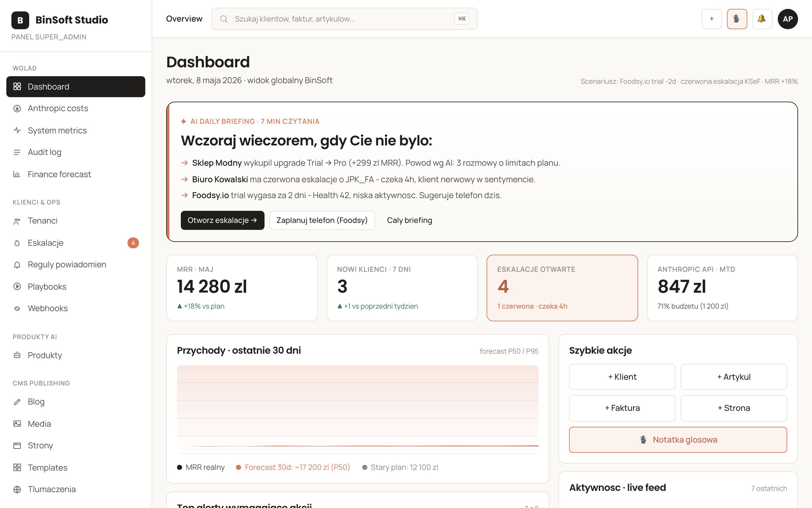Viewport: 812px width, 508px height.
Task: Click the + Strona quick action
Action: point(734,408)
